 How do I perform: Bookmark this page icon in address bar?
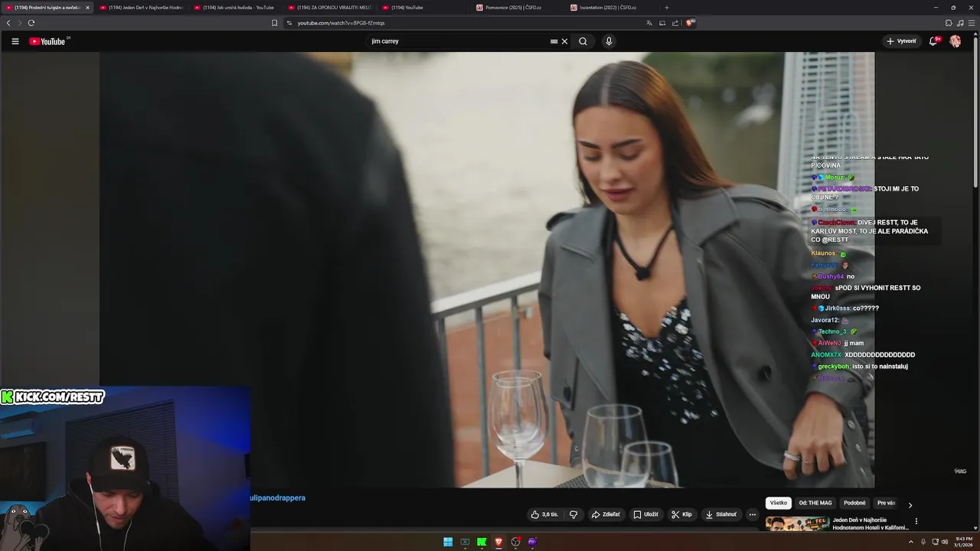(x=275, y=23)
